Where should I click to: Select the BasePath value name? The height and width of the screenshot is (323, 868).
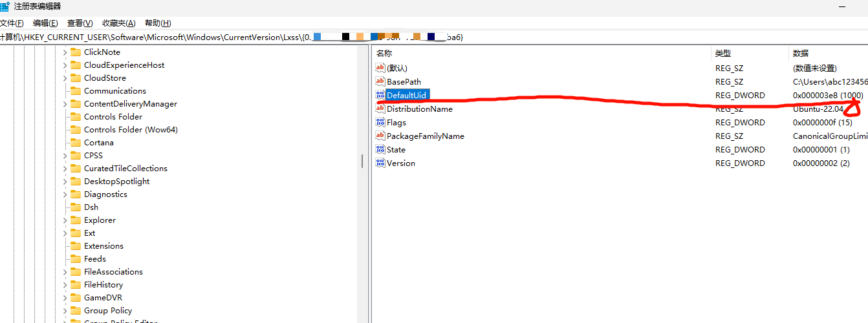(x=404, y=81)
